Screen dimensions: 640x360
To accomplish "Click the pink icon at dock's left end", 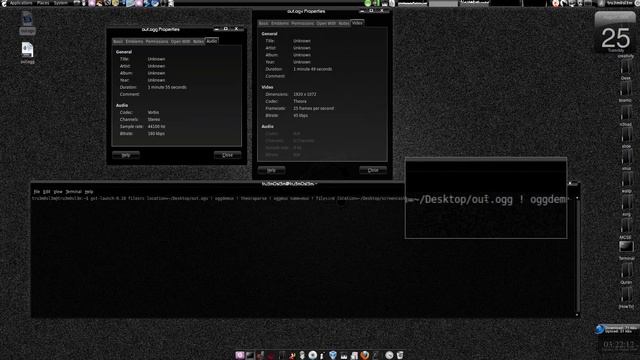I will pos(240,355).
